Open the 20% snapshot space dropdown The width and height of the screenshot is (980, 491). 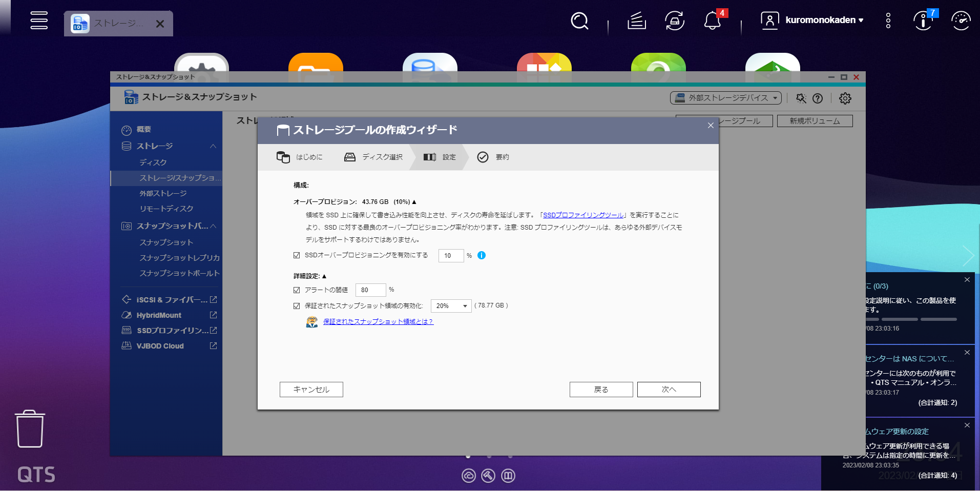point(451,306)
